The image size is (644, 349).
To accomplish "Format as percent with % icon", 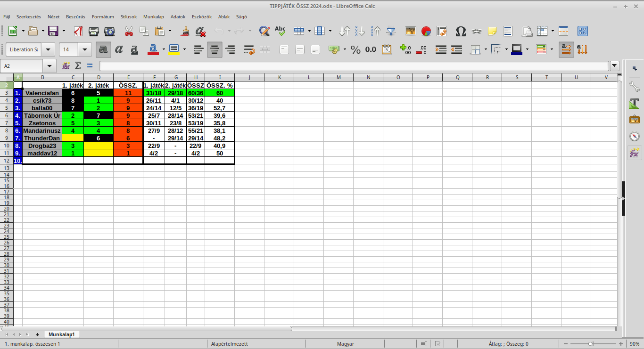I will point(355,49).
